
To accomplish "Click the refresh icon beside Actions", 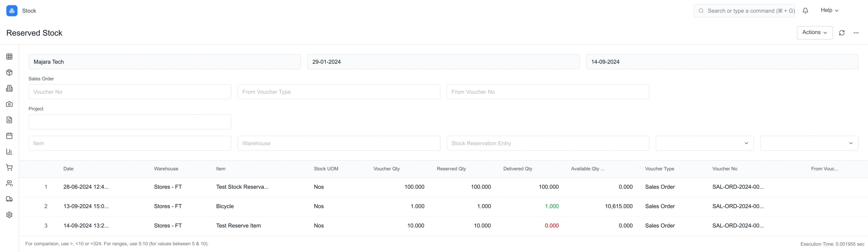I will [x=842, y=33].
